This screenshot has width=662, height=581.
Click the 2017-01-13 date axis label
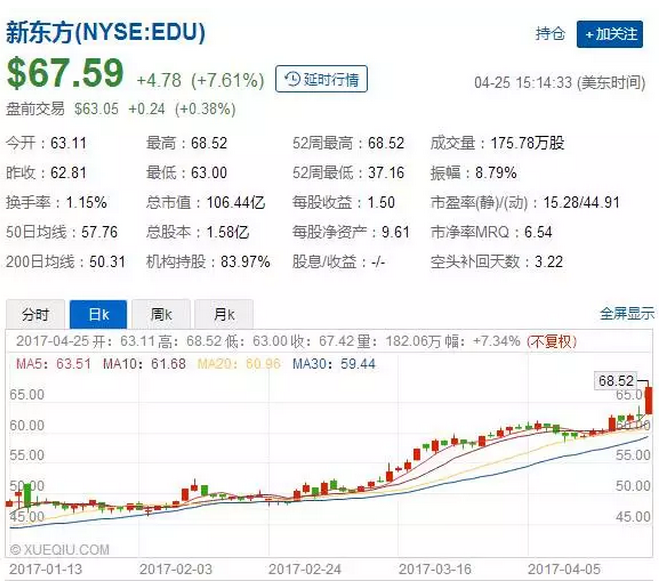pos(46,569)
